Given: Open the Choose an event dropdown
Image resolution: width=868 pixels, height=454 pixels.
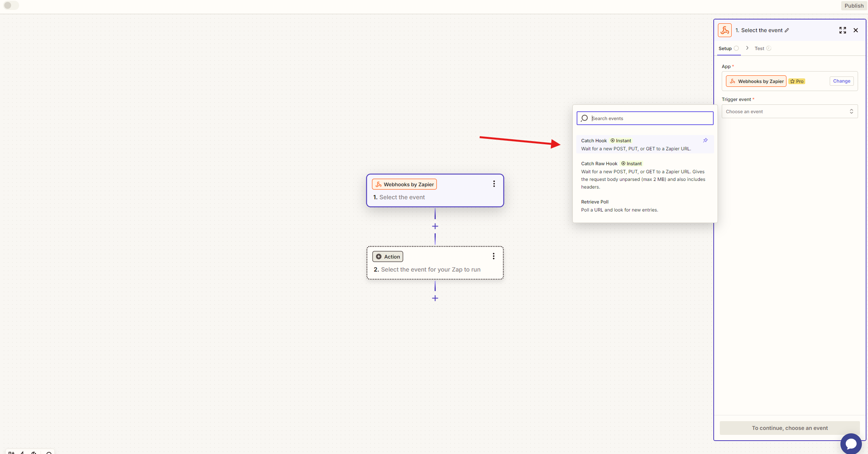Looking at the screenshot, I should pos(789,112).
